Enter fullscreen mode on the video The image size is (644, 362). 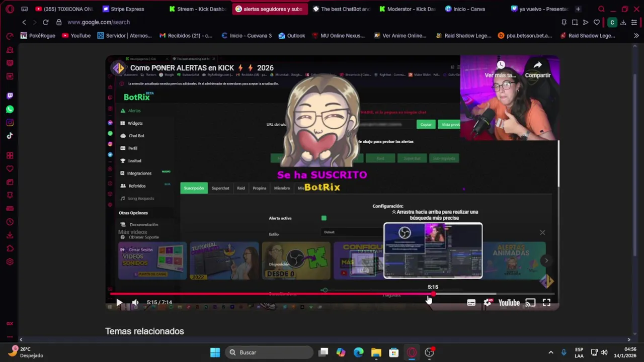click(x=546, y=303)
